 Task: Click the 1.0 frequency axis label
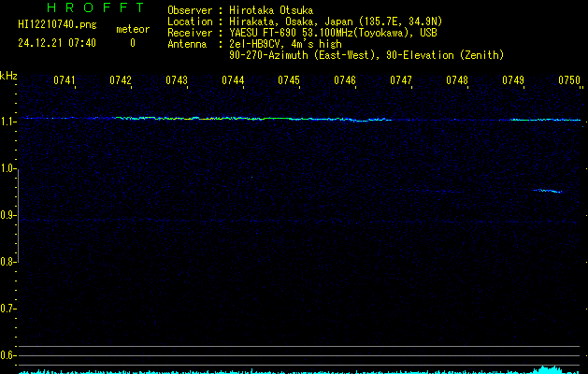[7, 168]
